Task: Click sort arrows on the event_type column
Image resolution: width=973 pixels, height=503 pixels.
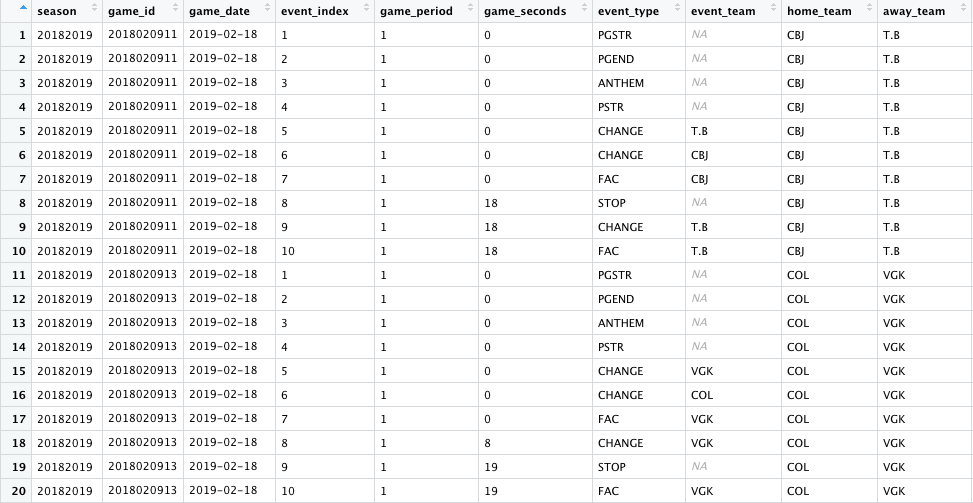Action: coord(674,12)
